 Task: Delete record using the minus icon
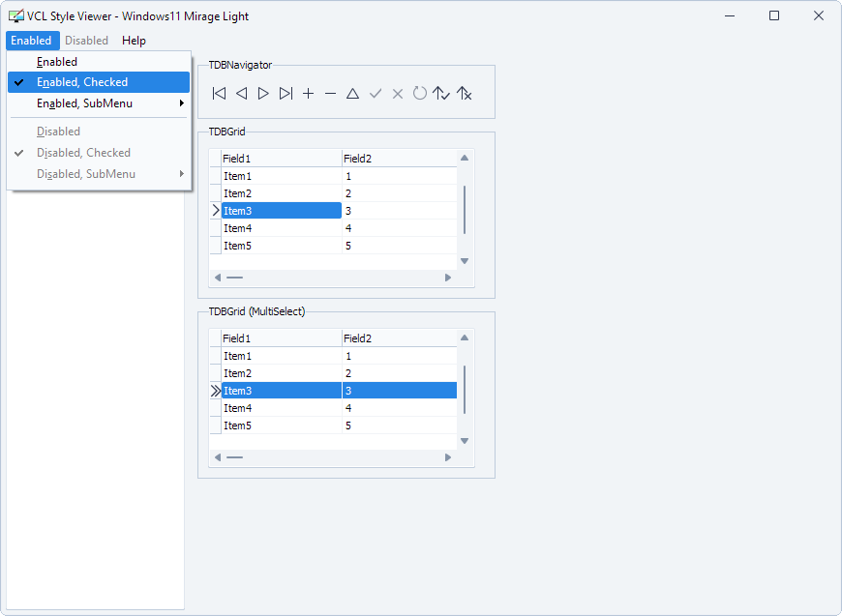pyautogui.click(x=331, y=94)
